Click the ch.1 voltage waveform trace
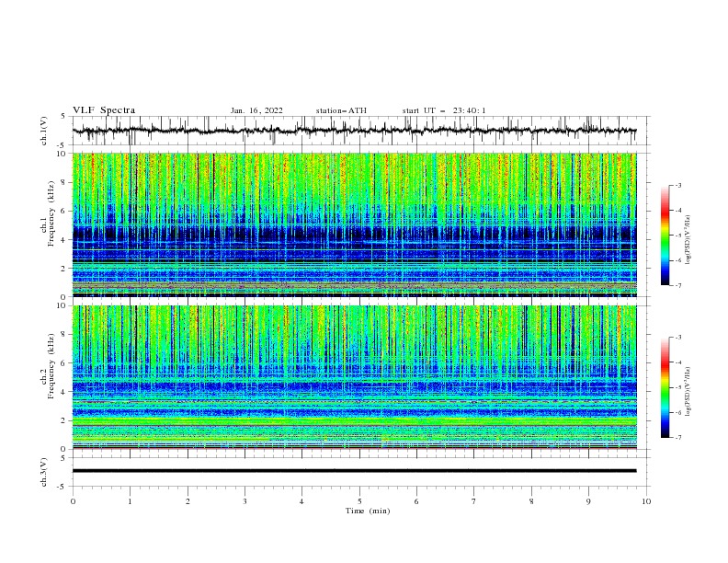 point(354,131)
